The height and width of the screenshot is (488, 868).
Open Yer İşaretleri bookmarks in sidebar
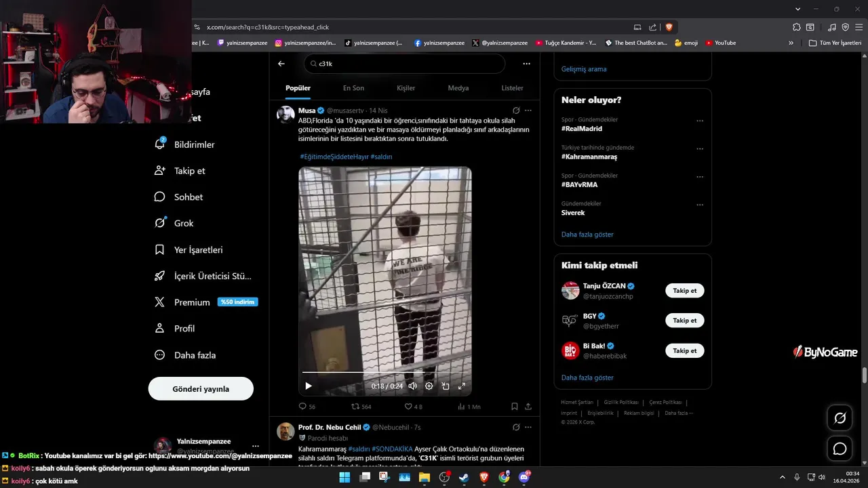(189, 249)
